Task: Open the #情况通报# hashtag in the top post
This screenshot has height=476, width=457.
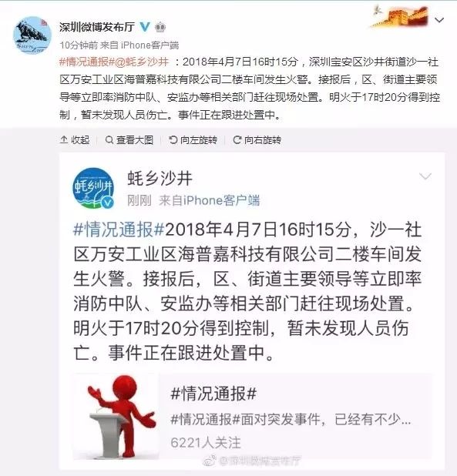Action: (x=87, y=62)
